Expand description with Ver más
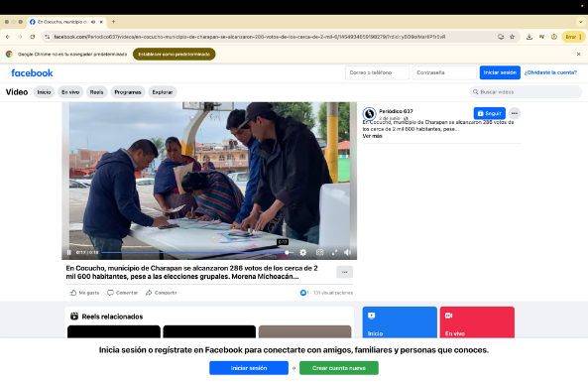This screenshot has height=384, width=588. (x=372, y=136)
